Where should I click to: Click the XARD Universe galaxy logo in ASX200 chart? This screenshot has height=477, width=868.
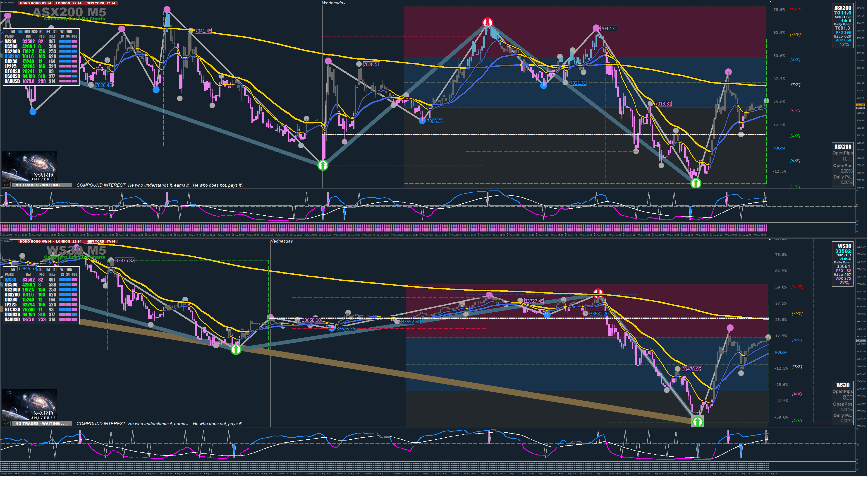click(x=29, y=166)
